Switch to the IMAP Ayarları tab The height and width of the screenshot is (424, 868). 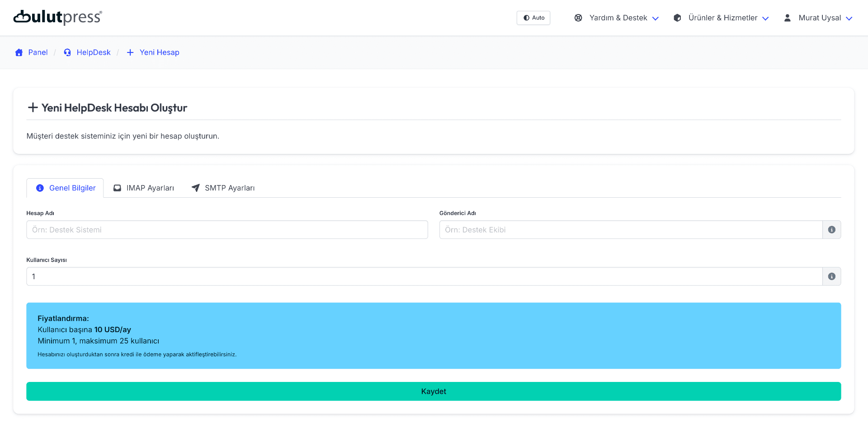(x=144, y=188)
